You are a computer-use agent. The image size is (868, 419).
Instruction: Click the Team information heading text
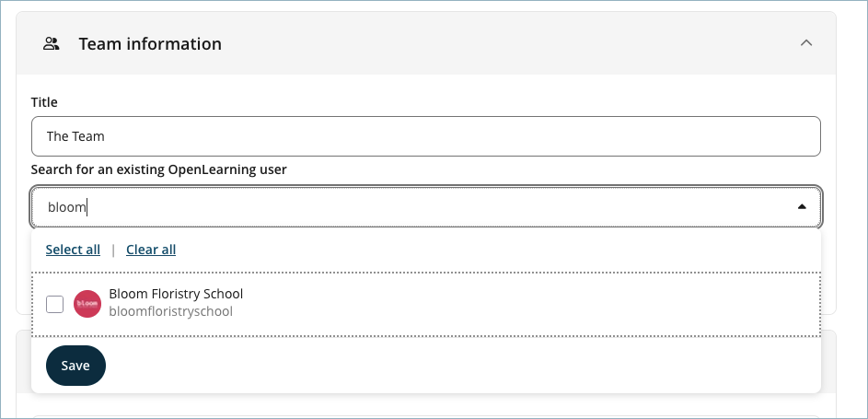150,43
